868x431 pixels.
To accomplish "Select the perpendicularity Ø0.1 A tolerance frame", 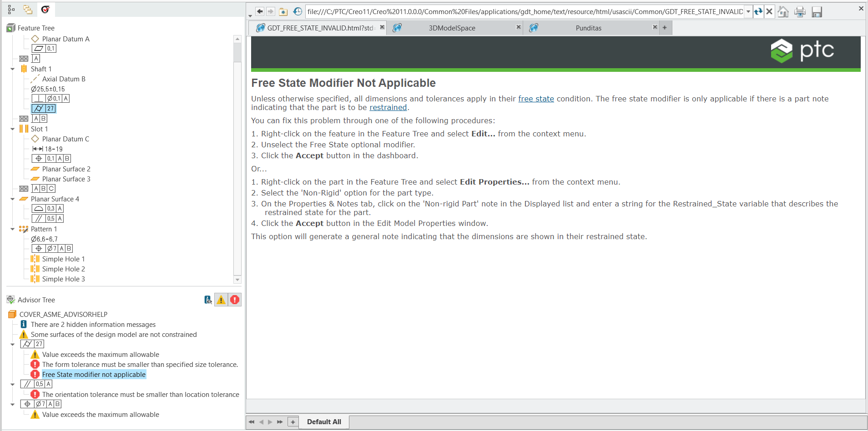I will point(51,98).
